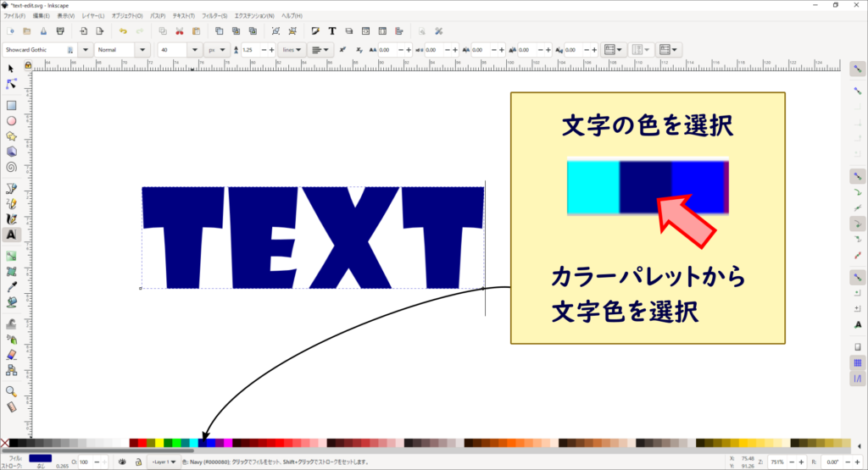Select the Ellipse tool
This screenshot has height=470, width=868.
[11, 120]
